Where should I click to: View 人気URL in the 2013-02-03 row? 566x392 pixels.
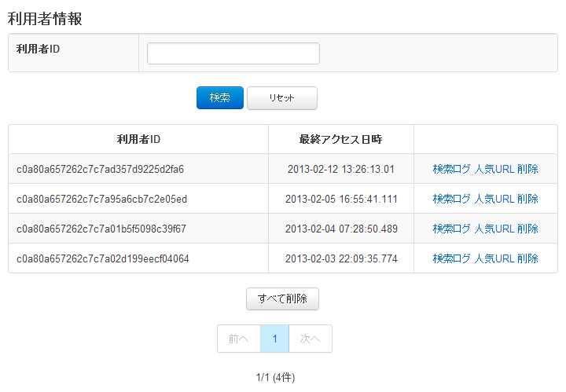(x=494, y=258)
